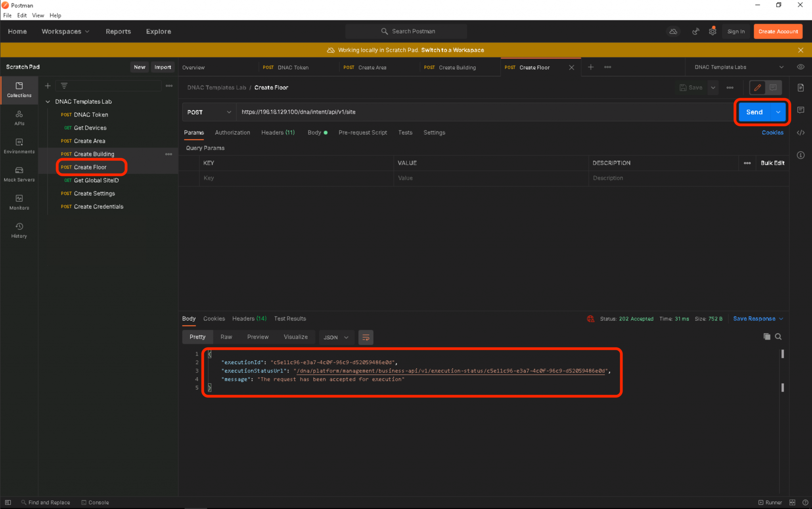Open the code snippet panel icon

click(801, 133)
